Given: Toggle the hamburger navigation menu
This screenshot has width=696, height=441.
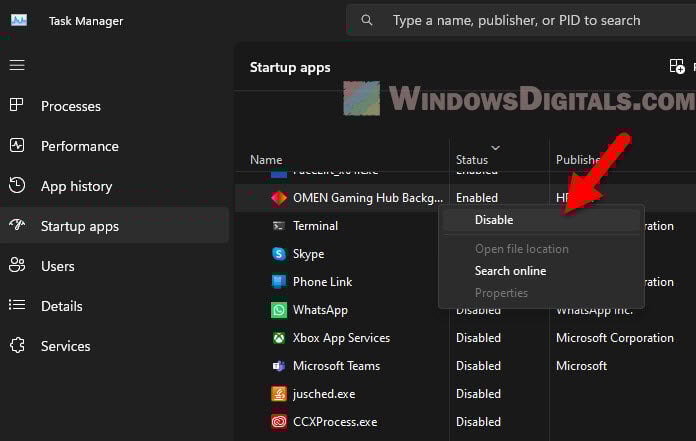Looking at the screenshot, I should point(17,65).
